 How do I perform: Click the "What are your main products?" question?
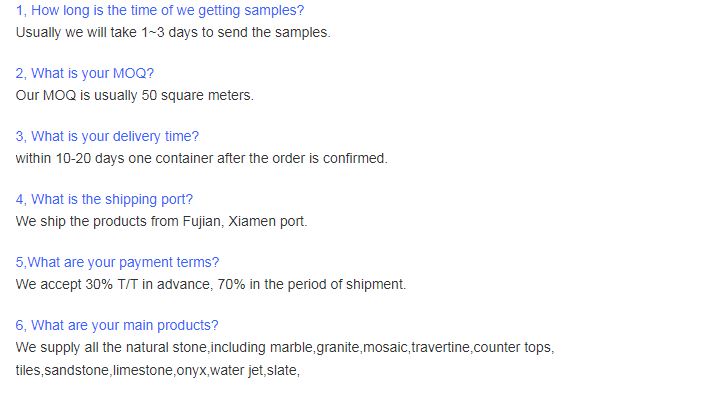pyautogui.click(x=117, y=326)
